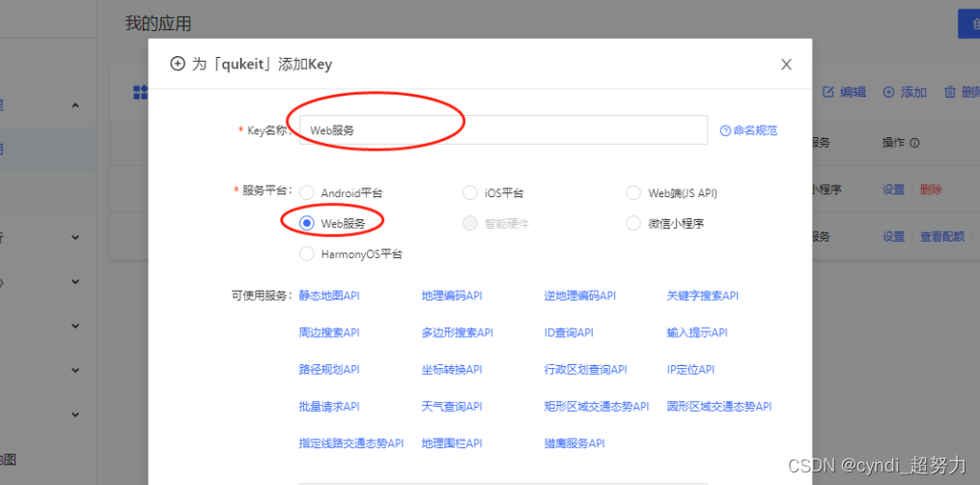Click the question icon beside 命名规范
Screen dimensions: 980x485
(726, 130)
